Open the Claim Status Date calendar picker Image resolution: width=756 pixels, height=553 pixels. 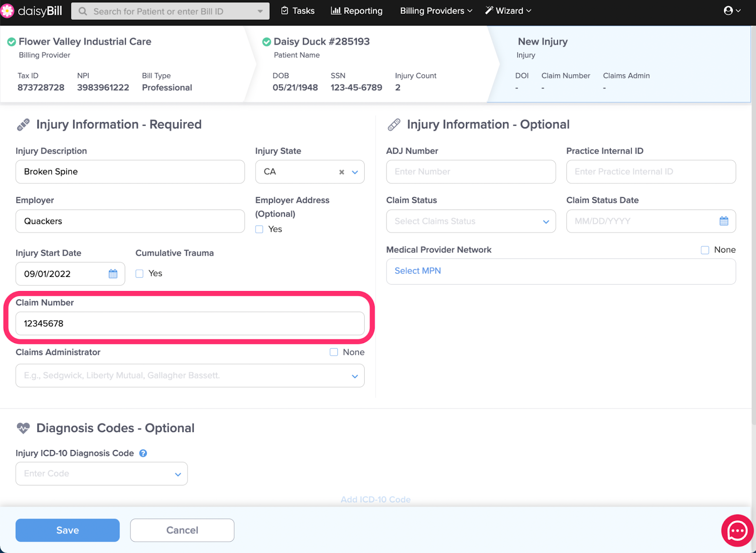[x=724, y=221]
